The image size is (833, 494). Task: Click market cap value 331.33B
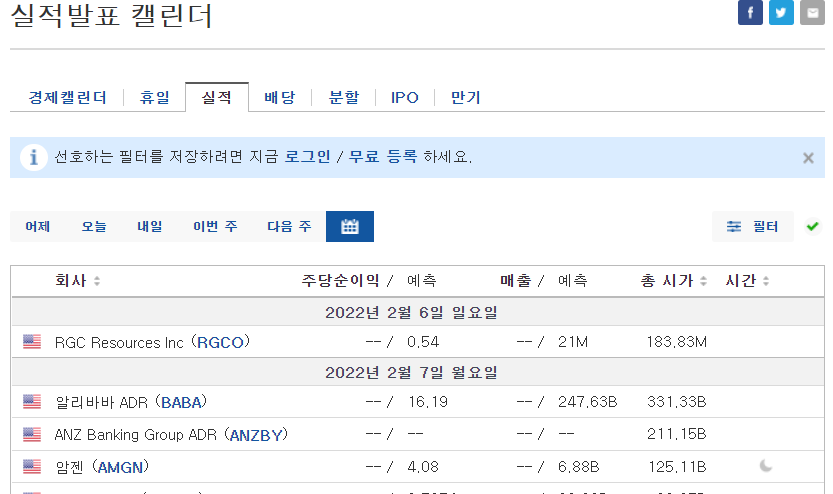[x=676, y=402]
